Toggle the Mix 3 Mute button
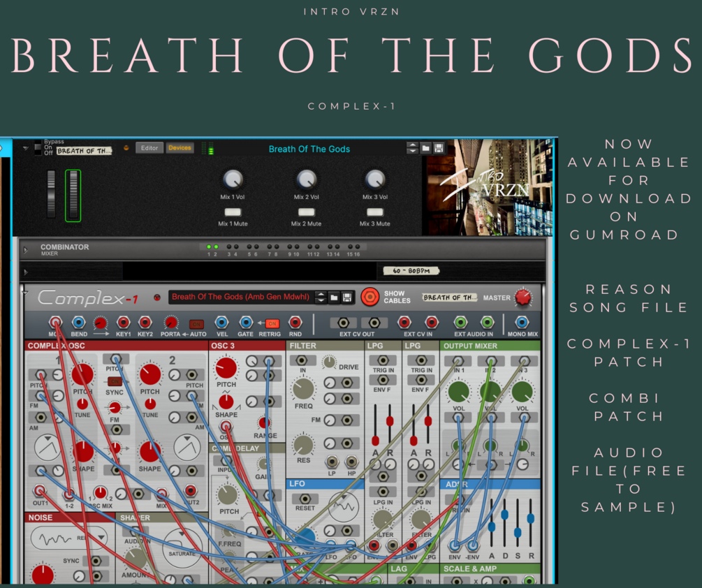The height and width of the screenshot is (588, 702). click(x=375, y=212)
